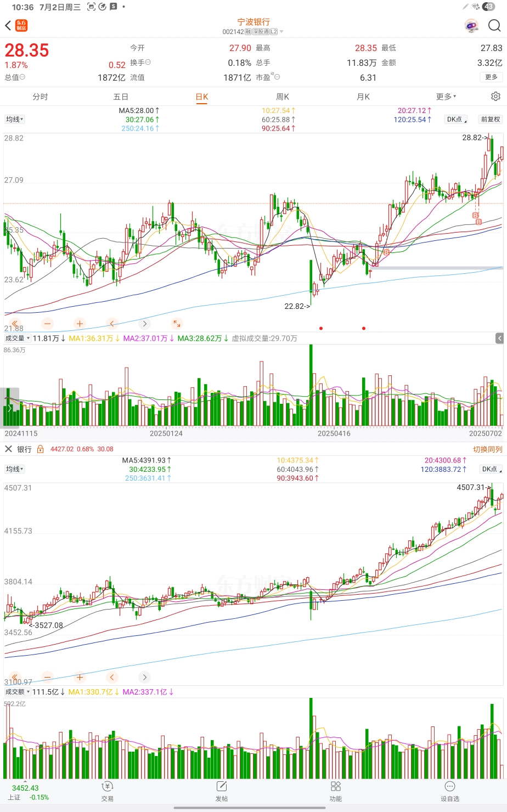Toggle DK点 on 宁波银行 chart
Viewport: 507px width, 812px height.
[457, 119]
